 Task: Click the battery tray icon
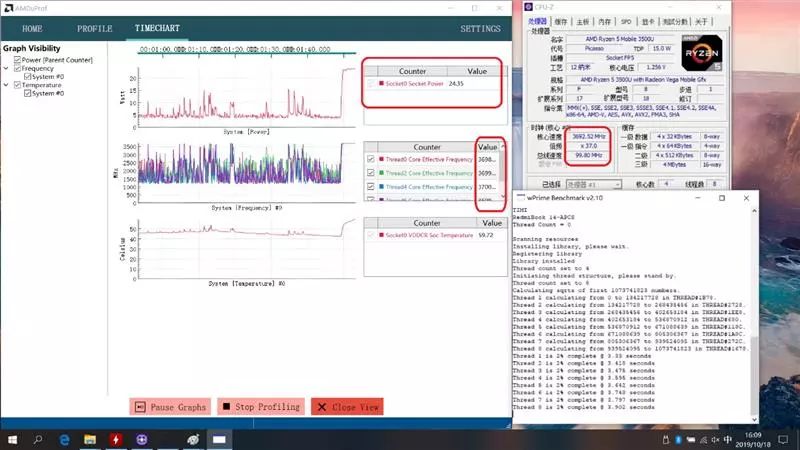click(691, 440)
